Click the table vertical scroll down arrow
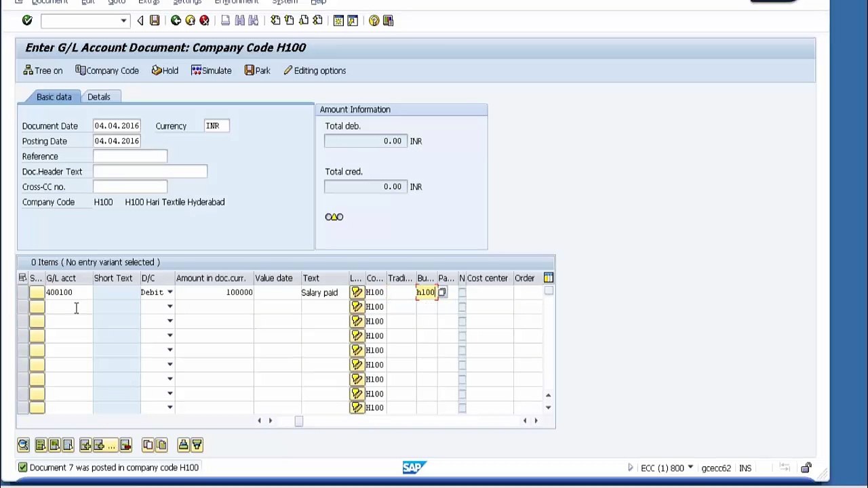868x488 pixels. point(548,407)
